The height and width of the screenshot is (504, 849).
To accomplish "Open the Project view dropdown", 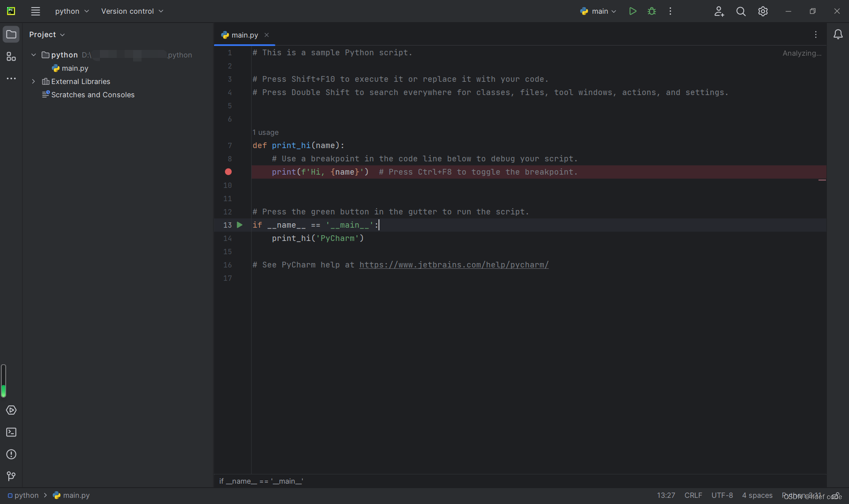I will [x=47, y=34].
